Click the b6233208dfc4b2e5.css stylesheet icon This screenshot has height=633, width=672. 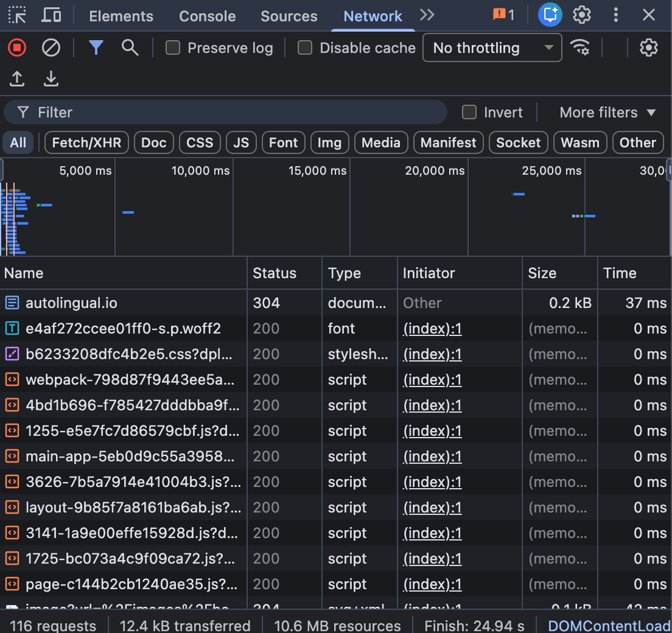tap(12, 354)
